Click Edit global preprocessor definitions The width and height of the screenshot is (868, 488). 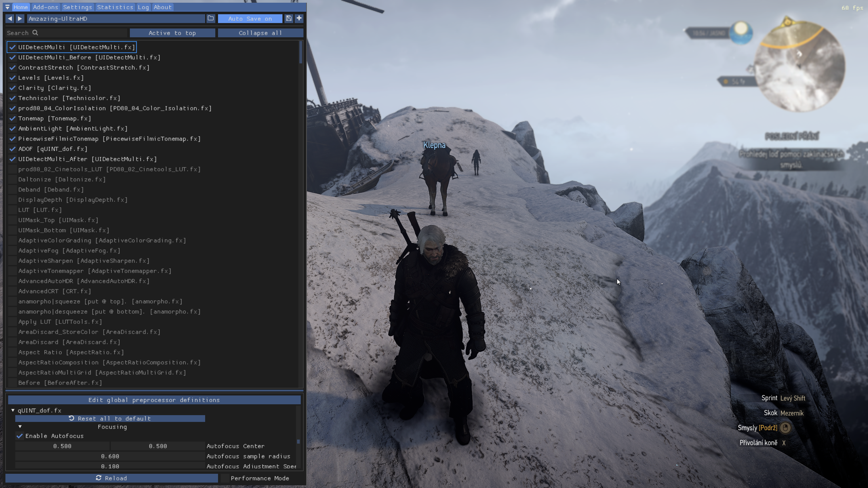(x=154, y=400)
